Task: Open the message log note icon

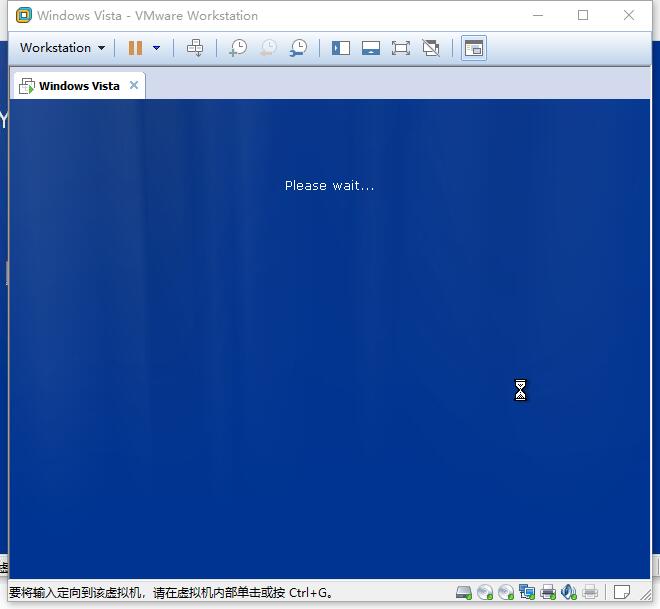Action: 622,592
